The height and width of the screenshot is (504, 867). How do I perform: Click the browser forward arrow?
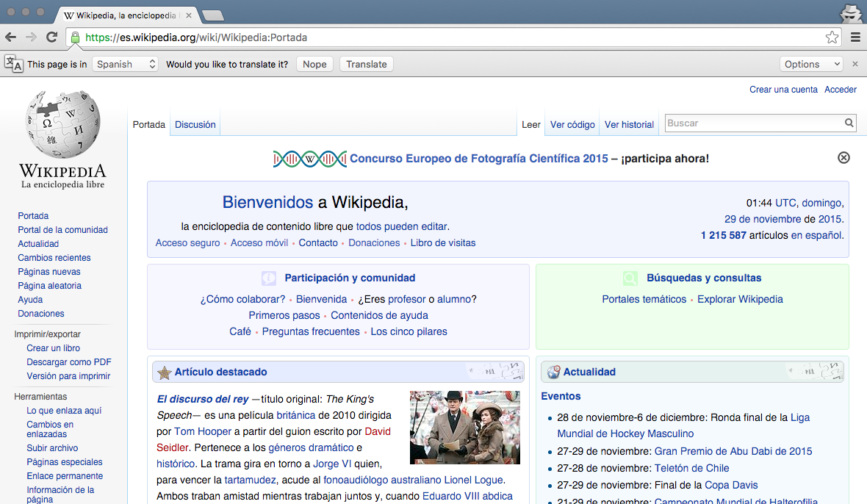pyautogui.click(x=31, y=37)
